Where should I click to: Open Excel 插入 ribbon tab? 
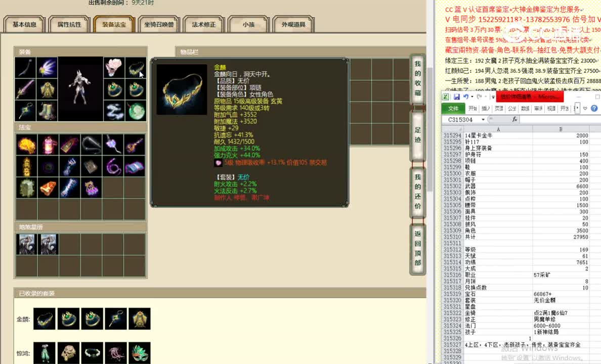point(486,108)
